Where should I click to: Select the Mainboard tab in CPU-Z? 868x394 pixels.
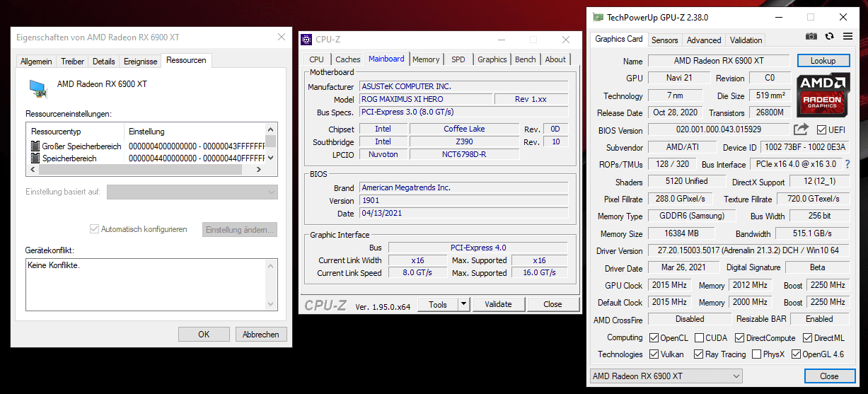[386, 59]
